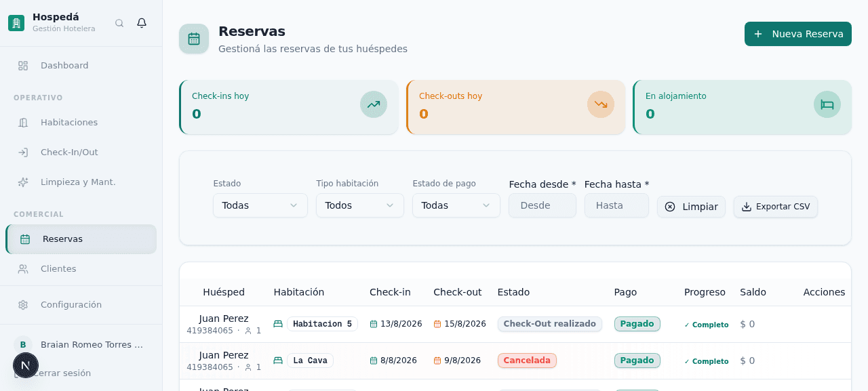Click the Check-outs hoy trending-down icon
The width and height of the screenshot is (868, 391).
[601, 104]
